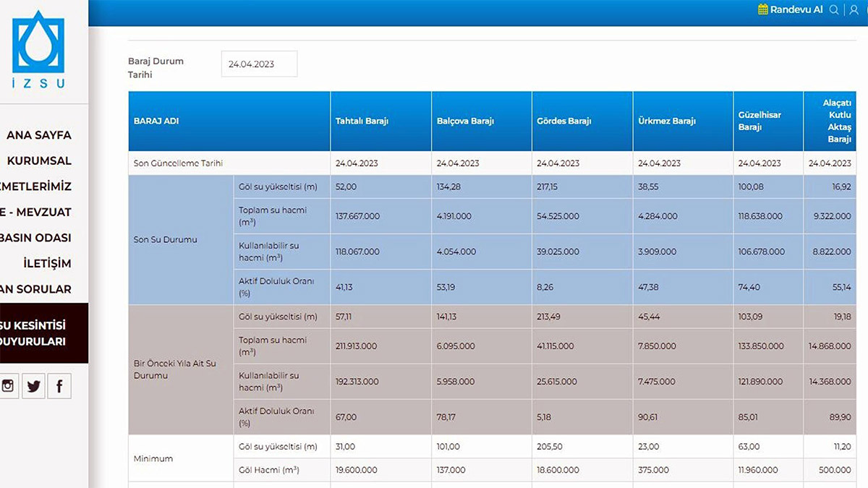Image resolution: width=868 pixels, height=488 pixels.
Task: Select the Balçova Barajı column header
Action: click(x=465, y=121)
